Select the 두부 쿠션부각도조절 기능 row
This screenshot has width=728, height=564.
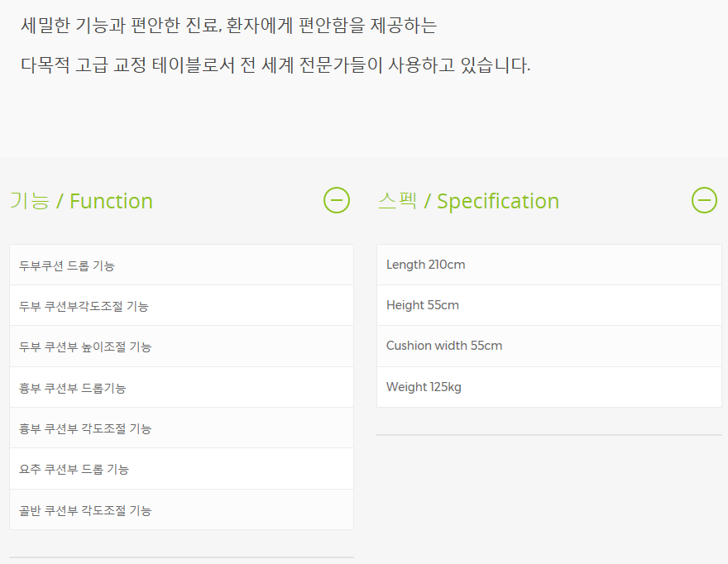[x=181, y=306]
